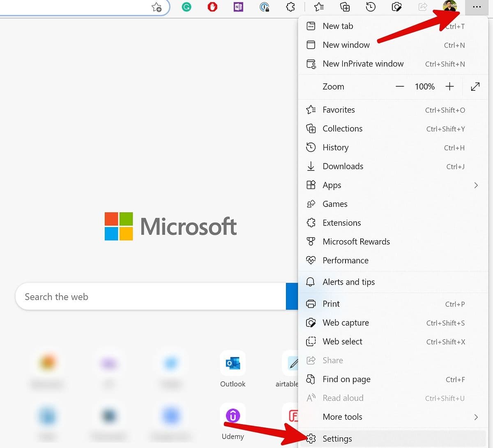Click the Favorites star icon on toolbar

(x=319, y=7)
